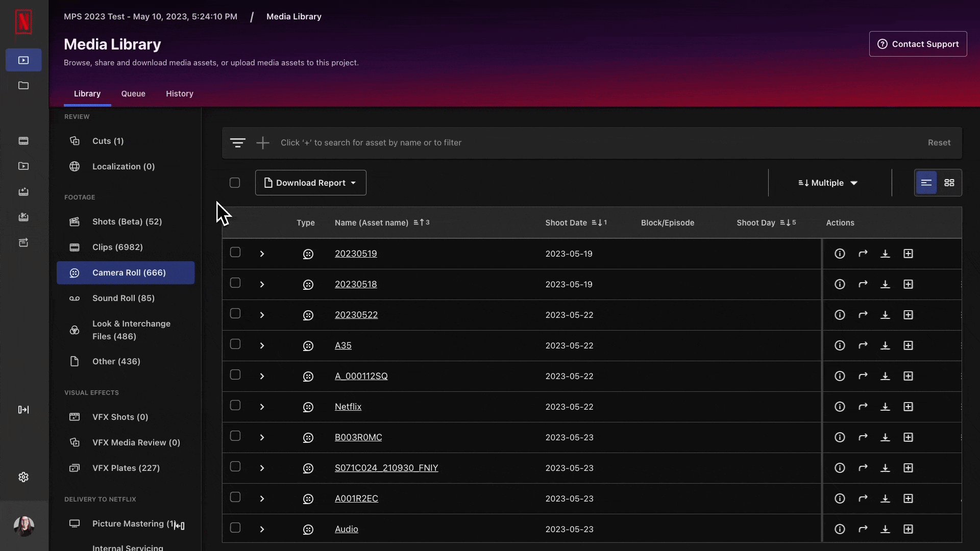
Task: Check the box for row 20230522
Action: [x=235, y=314]
